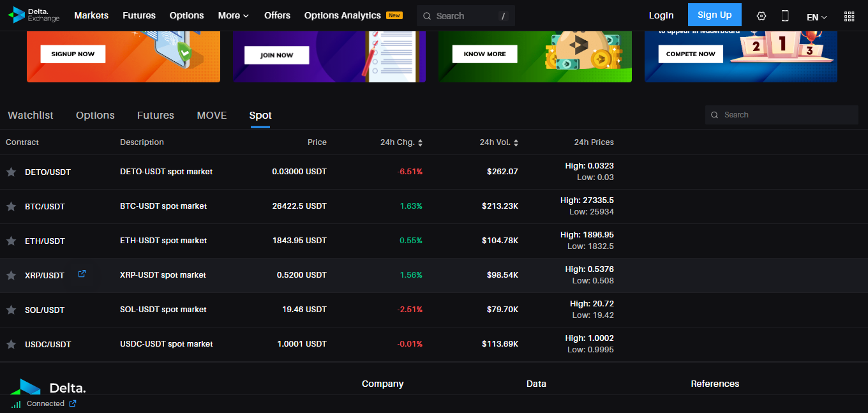The width and height of the screenshot is (868, 413).
Task: Star USDC/USDT to add to watchlist
Action: [11, 344]
